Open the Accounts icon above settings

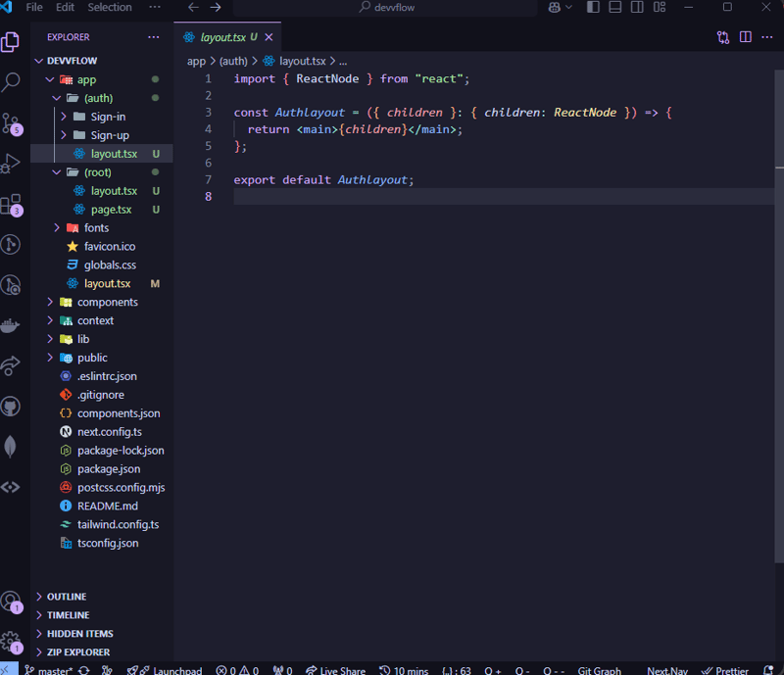(x=11, y=603)
